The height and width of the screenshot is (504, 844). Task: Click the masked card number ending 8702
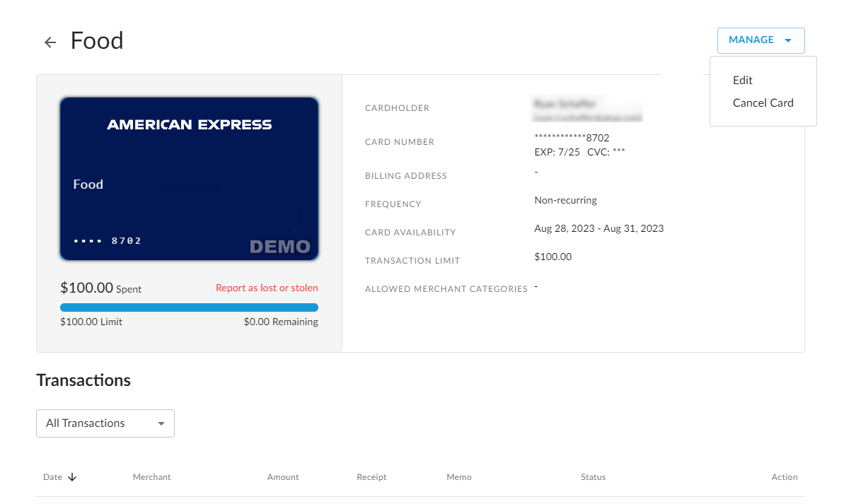[x=572, y=138]
